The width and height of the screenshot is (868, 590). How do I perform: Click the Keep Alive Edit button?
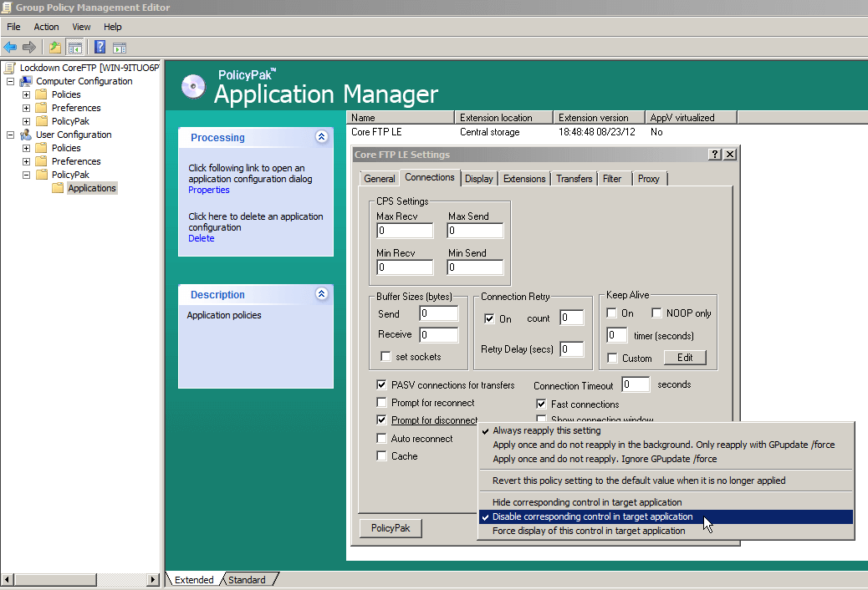pyautogui.click(x=685, y=358)
